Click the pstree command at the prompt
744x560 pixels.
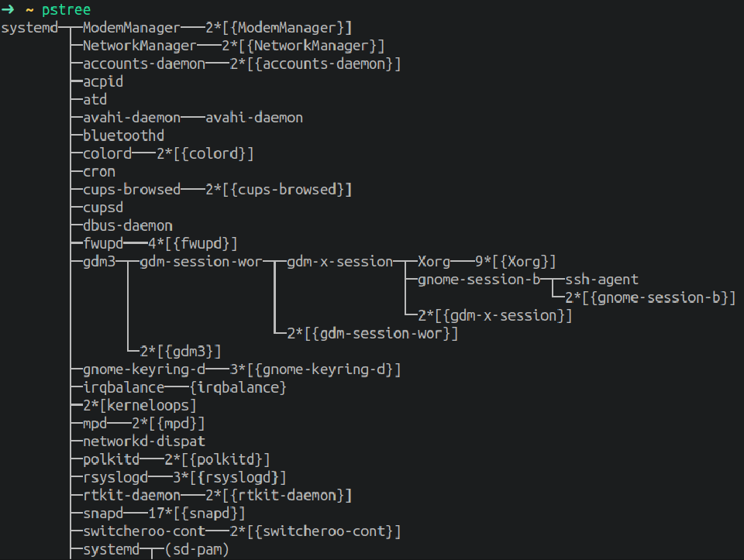[66, 9]
